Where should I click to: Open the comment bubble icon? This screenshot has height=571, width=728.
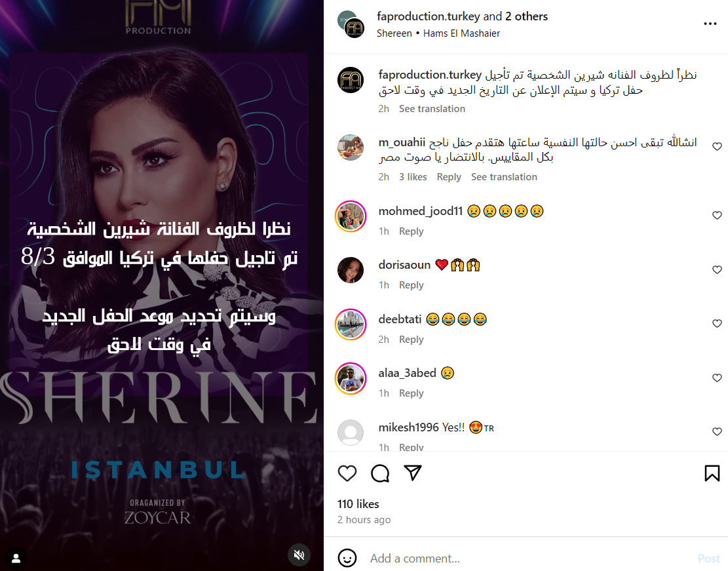(x=380, y=473)
